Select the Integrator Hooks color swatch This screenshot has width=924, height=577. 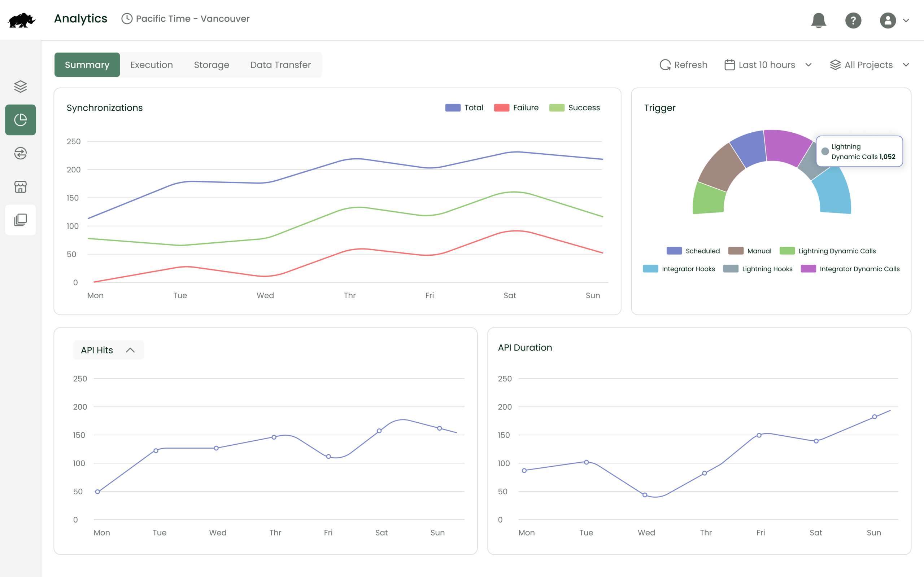(x=650, y=269)
